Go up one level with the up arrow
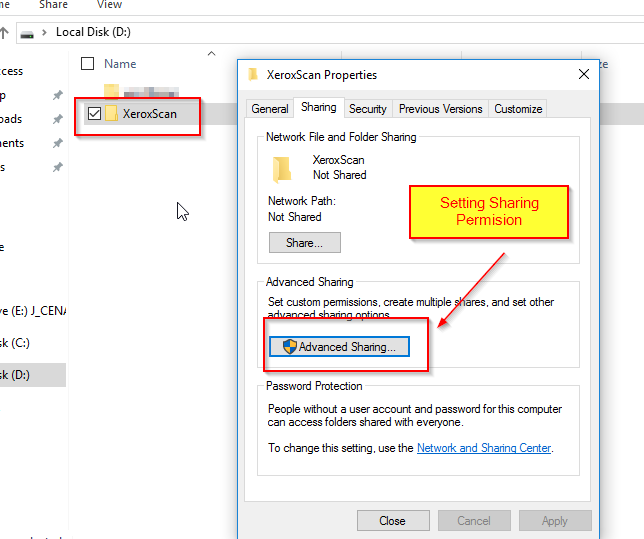644x539 pixels. [4, 33]
